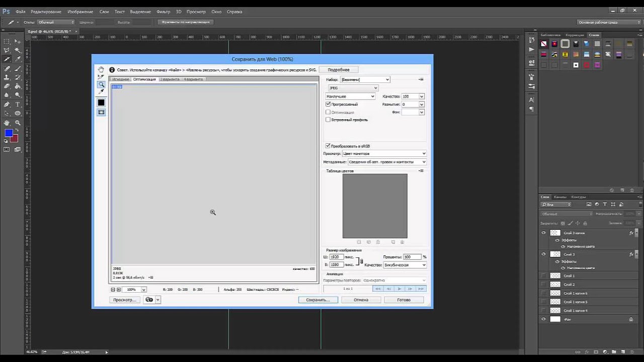The height and width of the screenshot is (362, 644).
Task: Click the Actions play icon on right strip
Action: click(x=531, y=49)
